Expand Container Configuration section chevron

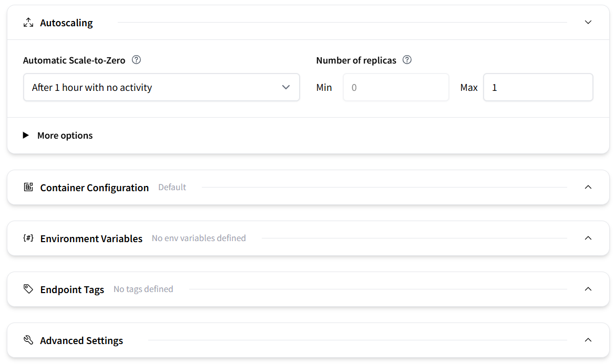[588, 187]
